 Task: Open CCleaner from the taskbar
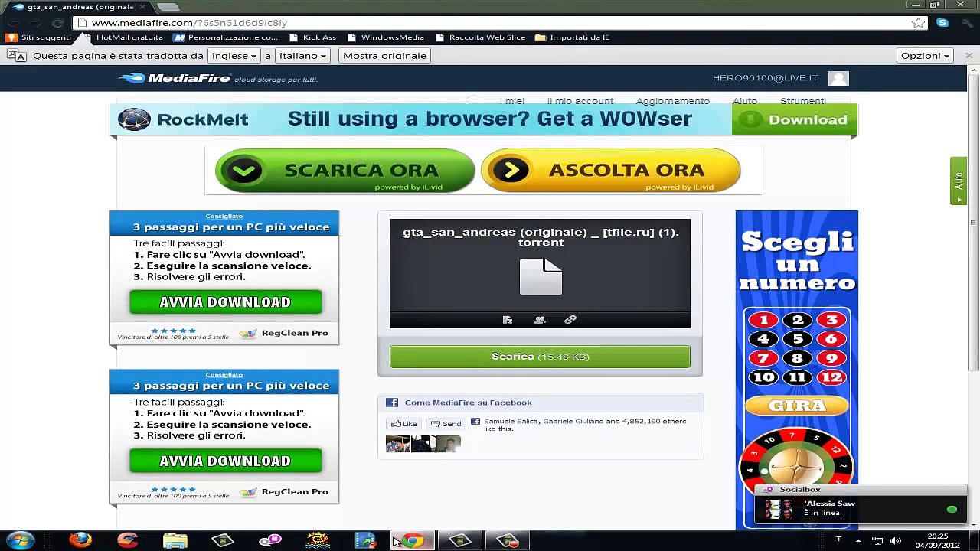[x=127, y=541]
